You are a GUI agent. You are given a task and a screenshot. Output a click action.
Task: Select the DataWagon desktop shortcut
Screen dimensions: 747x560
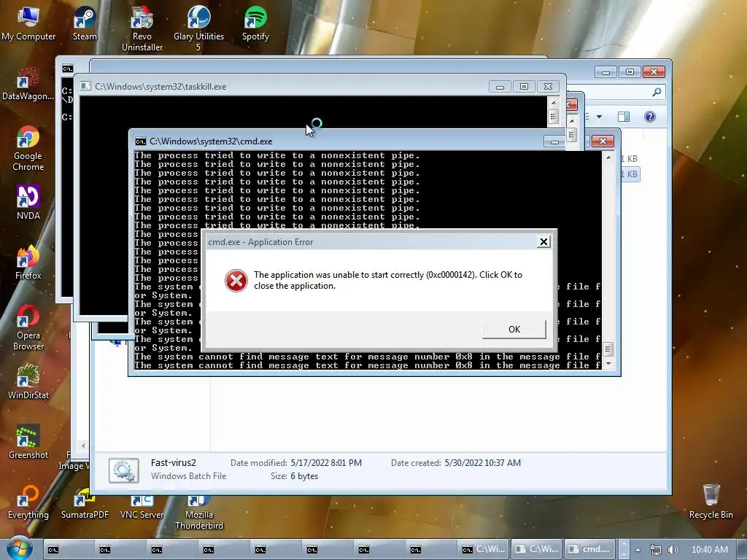coord(28,84)
